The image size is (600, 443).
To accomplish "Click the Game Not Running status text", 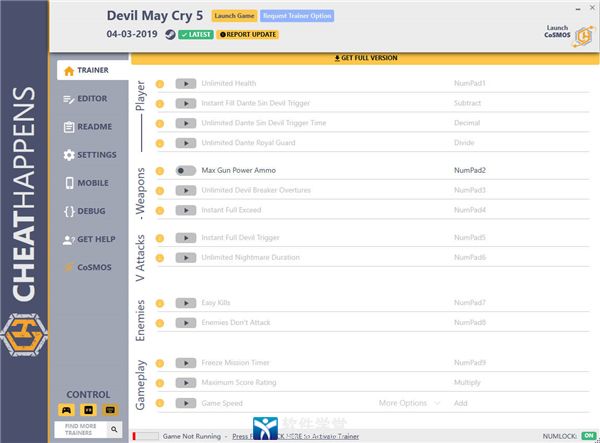I will tap(192, 436).
